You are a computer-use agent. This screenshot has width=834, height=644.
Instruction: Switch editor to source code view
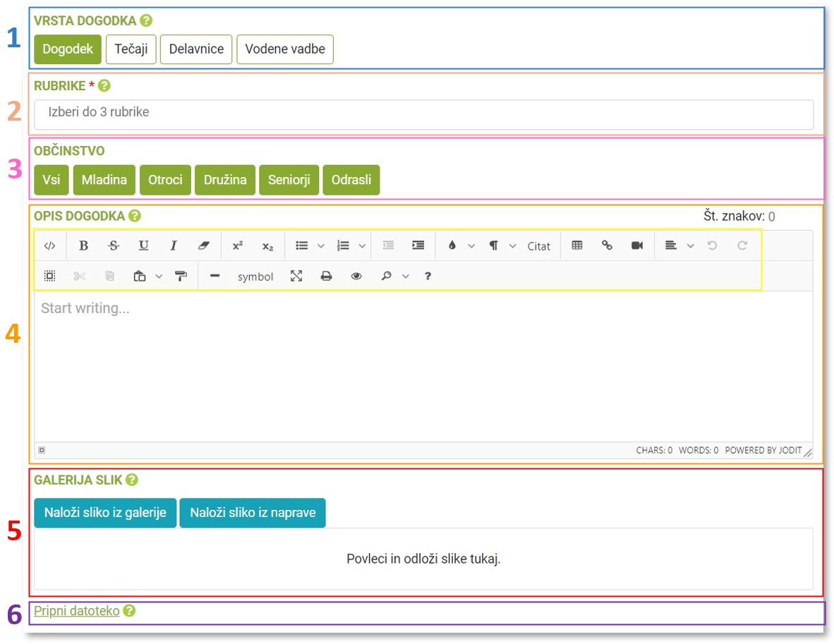49,245
